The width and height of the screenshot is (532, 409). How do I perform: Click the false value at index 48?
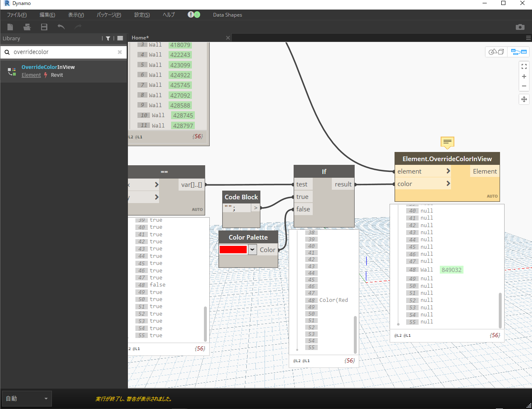click(157, 285)
